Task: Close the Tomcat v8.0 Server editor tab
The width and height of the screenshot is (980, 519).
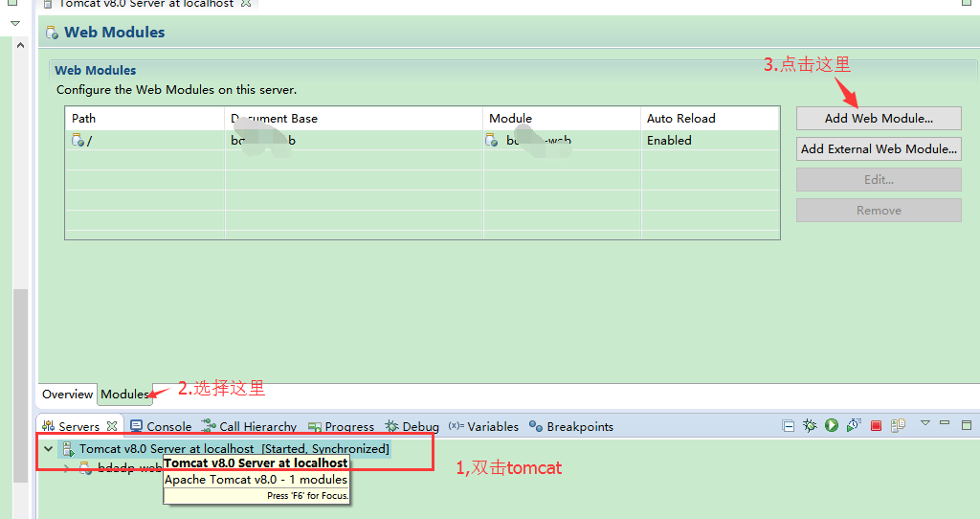Action: pos(246,3)
